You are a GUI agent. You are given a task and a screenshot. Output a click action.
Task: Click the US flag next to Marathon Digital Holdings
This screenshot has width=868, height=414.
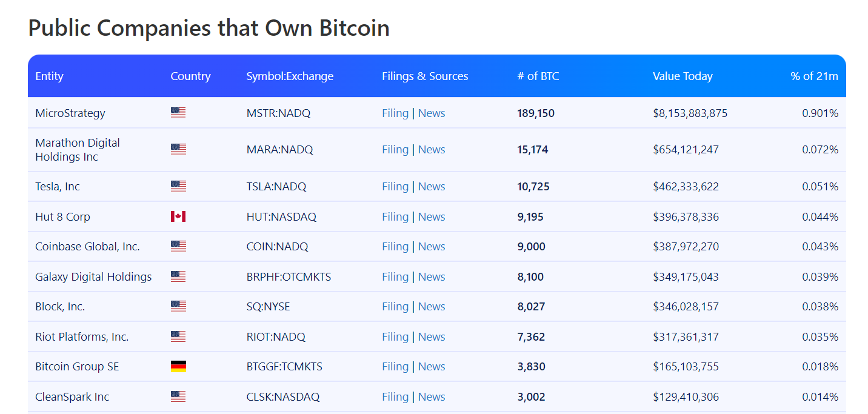point(178,149)
